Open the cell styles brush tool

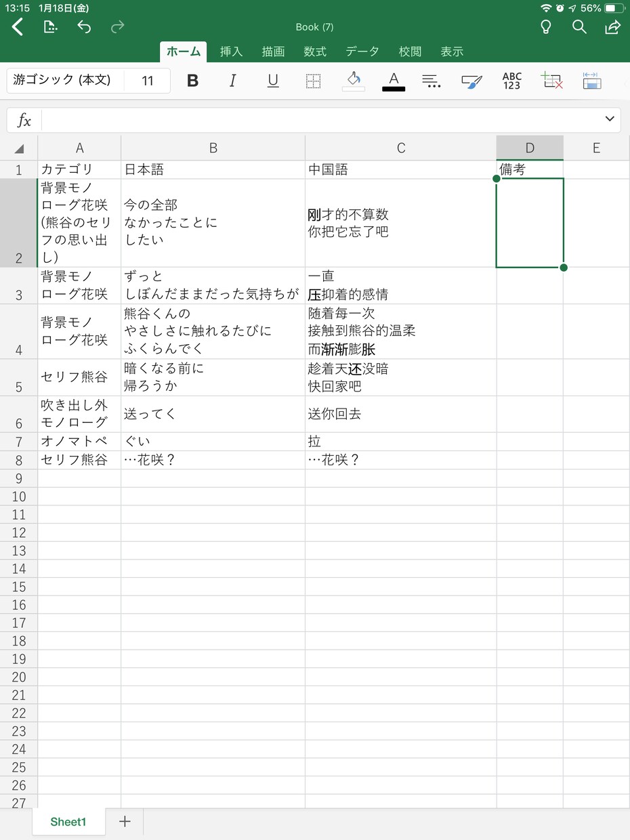pos(471,81)
